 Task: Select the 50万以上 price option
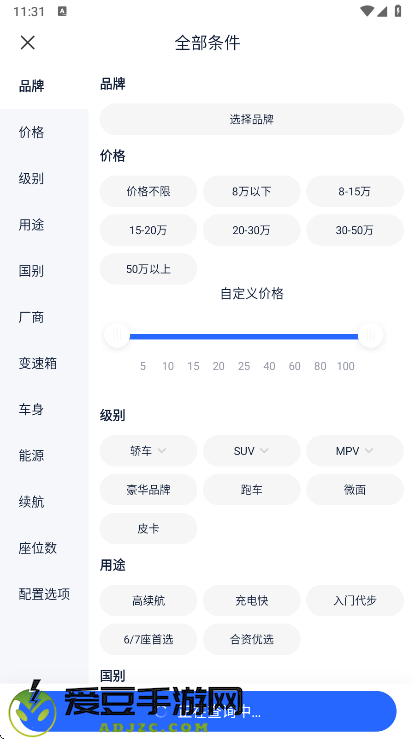coord(148,269)
